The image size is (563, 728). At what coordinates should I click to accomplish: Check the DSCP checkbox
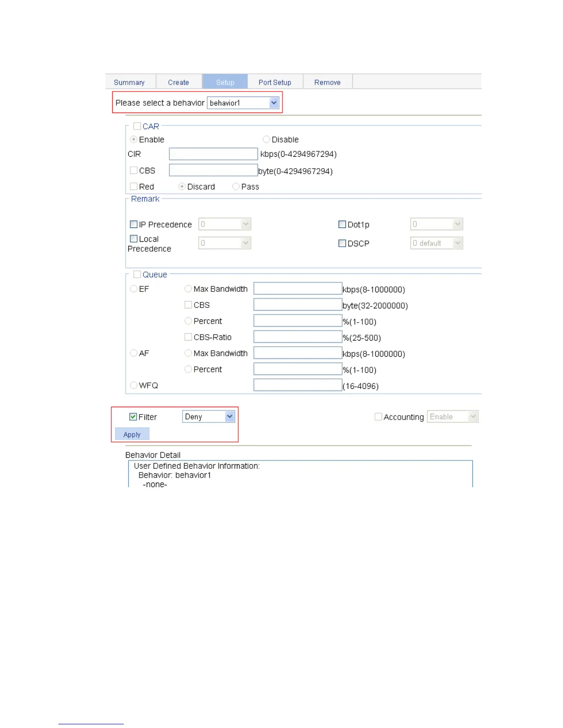tap(342, 243)
